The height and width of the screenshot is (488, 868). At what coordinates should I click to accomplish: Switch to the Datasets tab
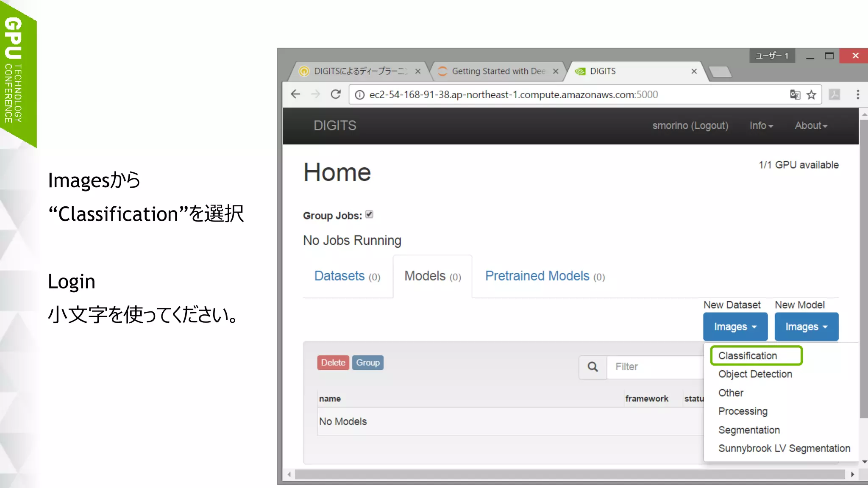[x=347, y=276]
